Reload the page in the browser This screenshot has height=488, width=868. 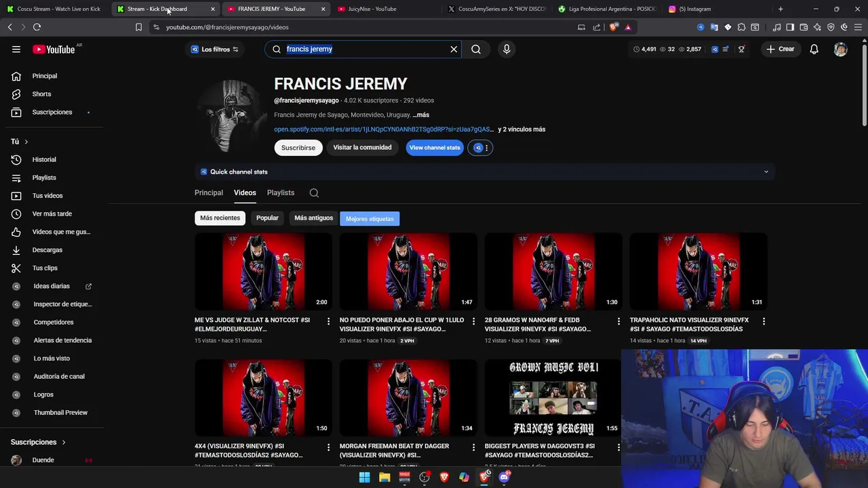(37, 27)
